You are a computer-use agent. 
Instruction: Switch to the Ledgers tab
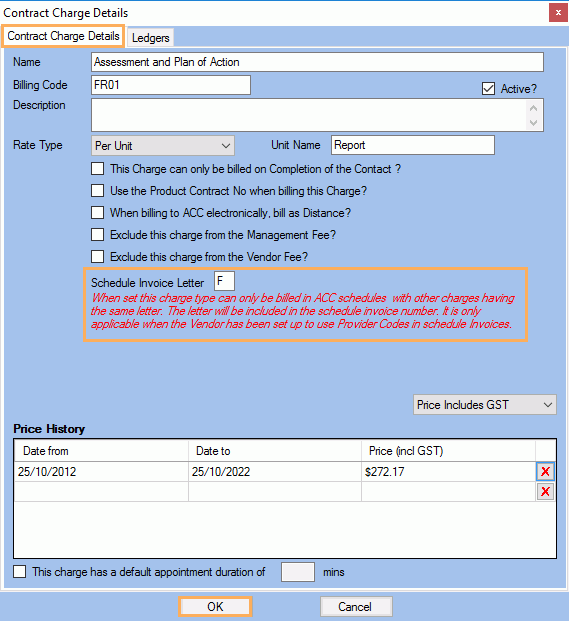[150, 38]
